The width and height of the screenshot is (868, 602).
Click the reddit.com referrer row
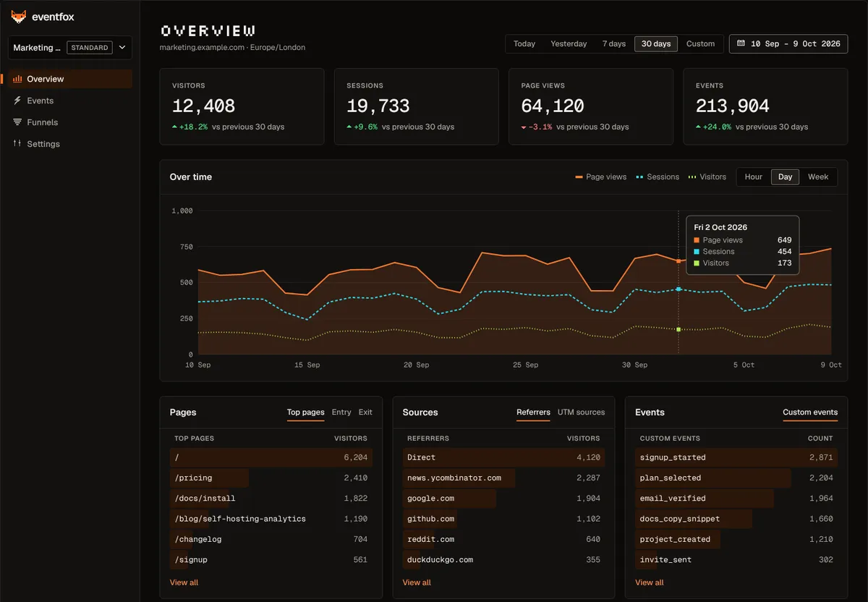coord(504,539)
